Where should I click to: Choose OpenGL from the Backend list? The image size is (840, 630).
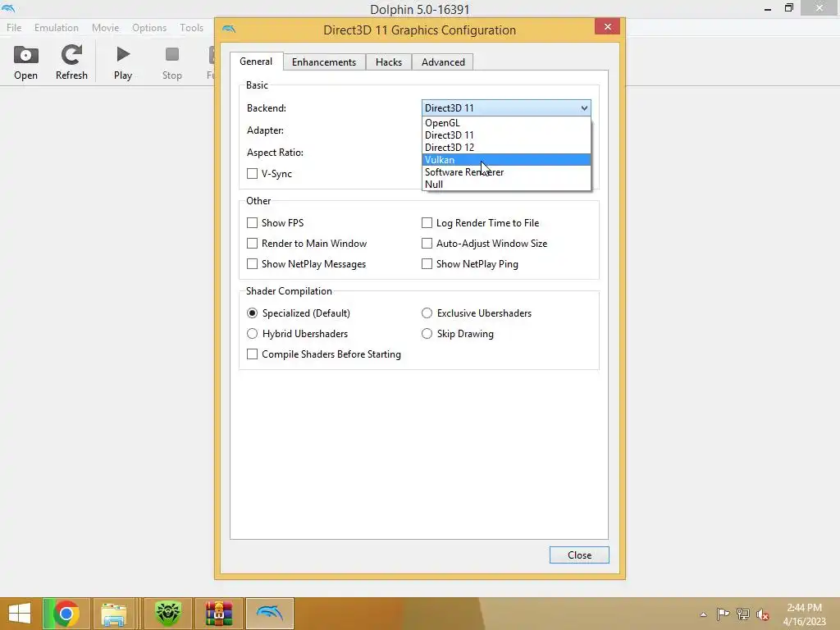(506, 123)
